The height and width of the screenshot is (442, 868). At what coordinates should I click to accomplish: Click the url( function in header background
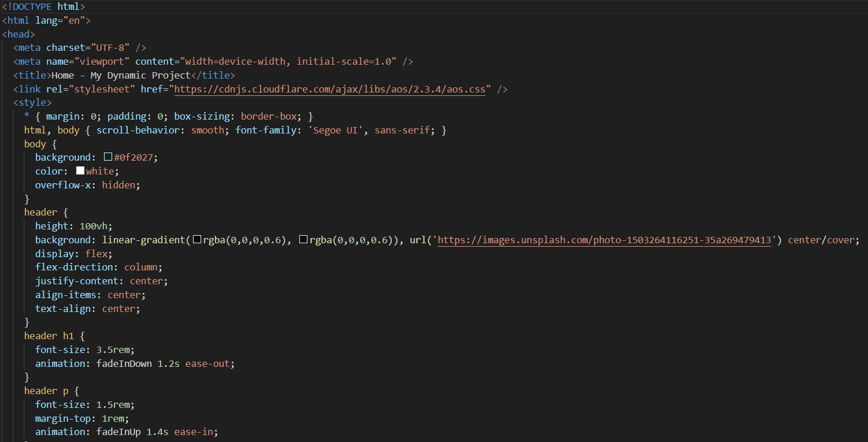(421, 240)
